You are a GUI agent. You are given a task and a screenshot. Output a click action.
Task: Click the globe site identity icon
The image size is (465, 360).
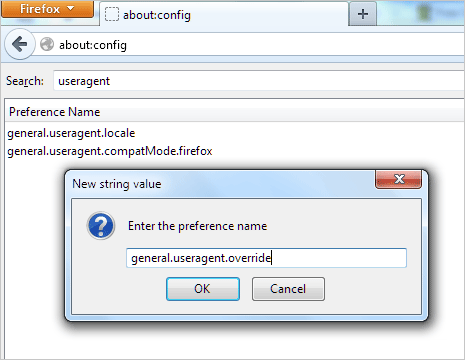pos(47,44)
